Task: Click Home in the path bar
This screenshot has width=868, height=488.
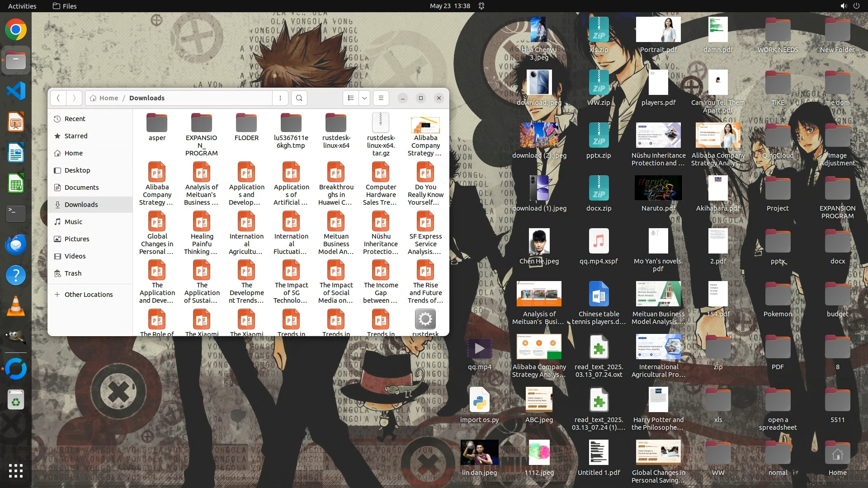Action: tap(104, 98)
